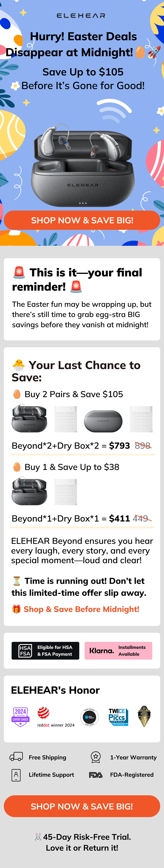Screen dimensions: 164x868
Task: Click the closed charging case thumbnail
Action: (103, 421)
